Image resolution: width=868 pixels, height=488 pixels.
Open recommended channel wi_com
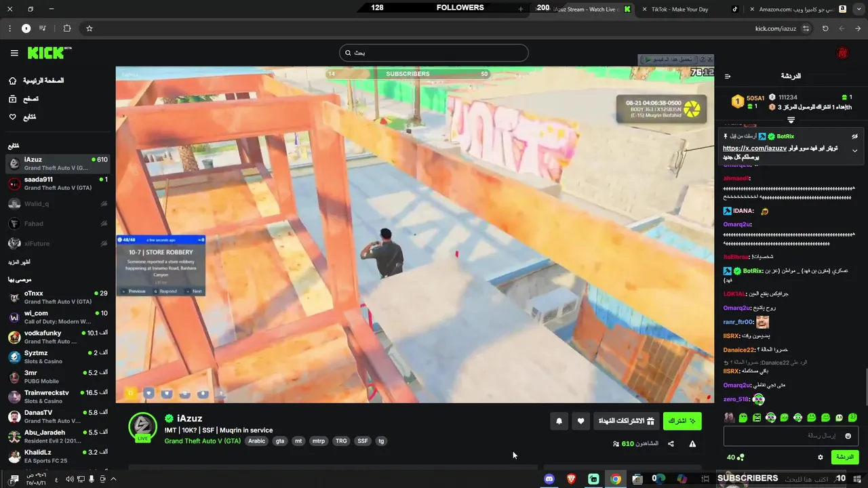tap(58, 317)
